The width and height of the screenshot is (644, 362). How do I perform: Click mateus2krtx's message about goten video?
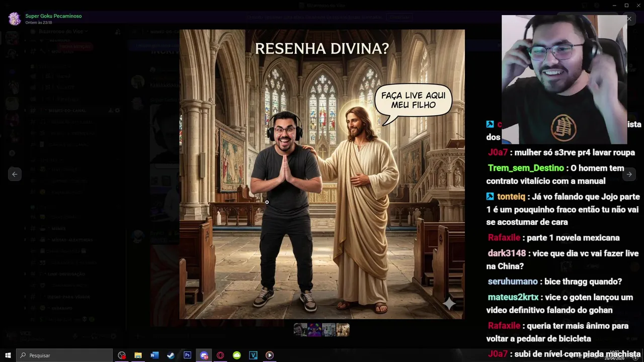559,304
